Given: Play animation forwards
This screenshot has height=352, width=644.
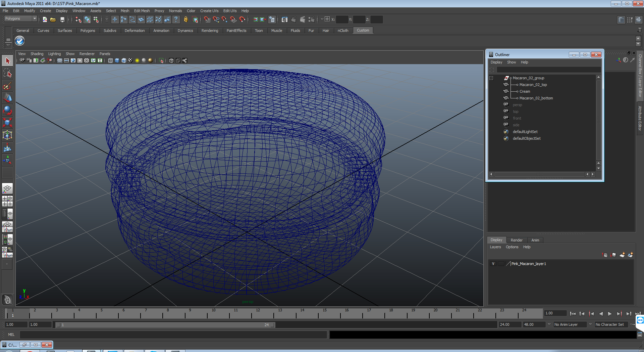Looking at the screenshot, I should coord(610,314).
